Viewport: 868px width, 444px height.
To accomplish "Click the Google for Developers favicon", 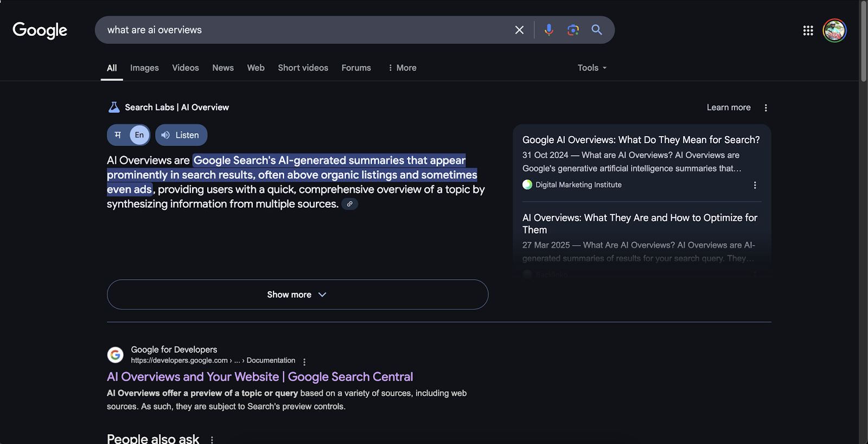I will pyautogui.click(x=115, y=355).
